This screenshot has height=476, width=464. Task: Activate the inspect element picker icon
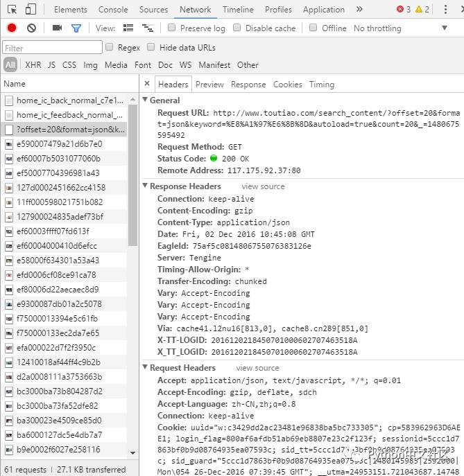click(12, 10)
